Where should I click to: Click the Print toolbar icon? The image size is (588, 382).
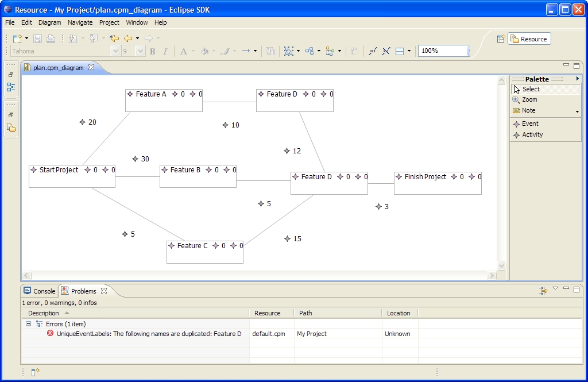[51, 38]
